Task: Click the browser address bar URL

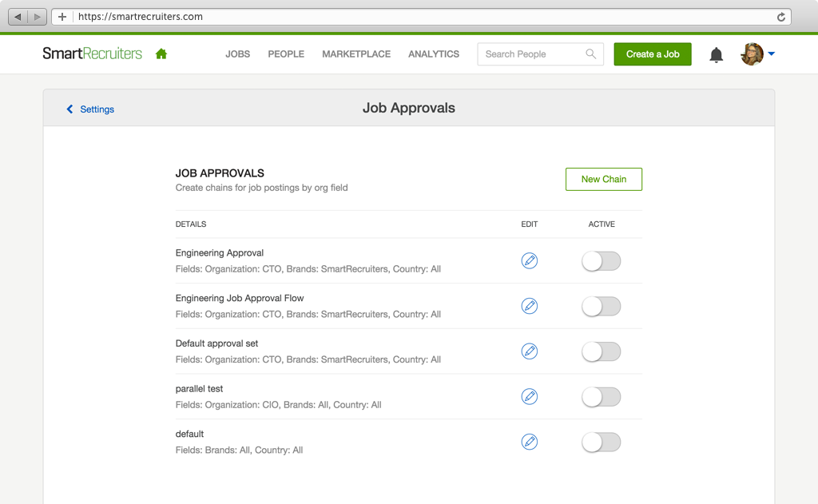Action: 141,17
